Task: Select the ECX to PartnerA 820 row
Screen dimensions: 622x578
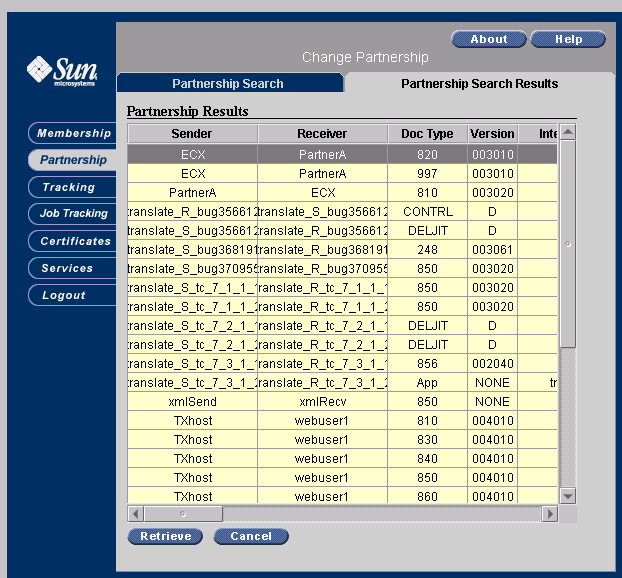Action: (x=342, y=154)
